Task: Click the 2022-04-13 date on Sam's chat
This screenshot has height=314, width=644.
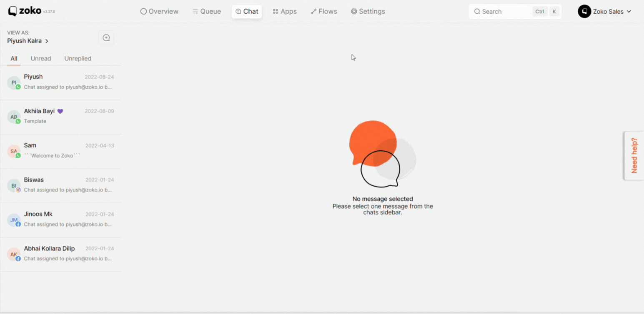Action: click(x=100, y=146)
